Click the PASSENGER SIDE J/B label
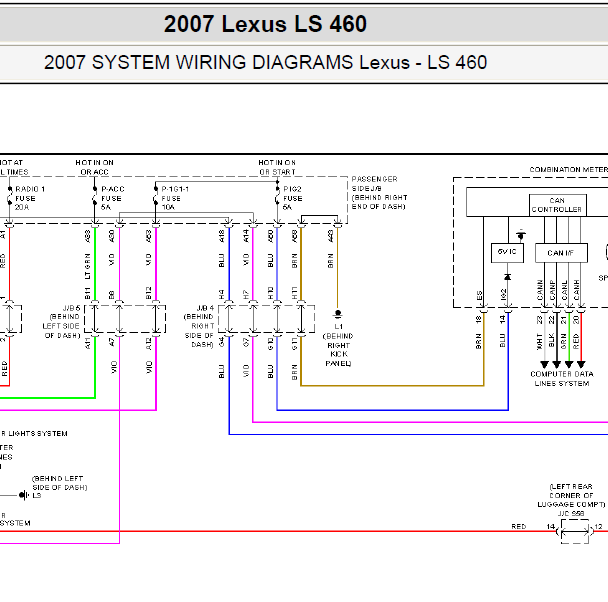Viewport: 608px width, 602px height. point(379,193)
